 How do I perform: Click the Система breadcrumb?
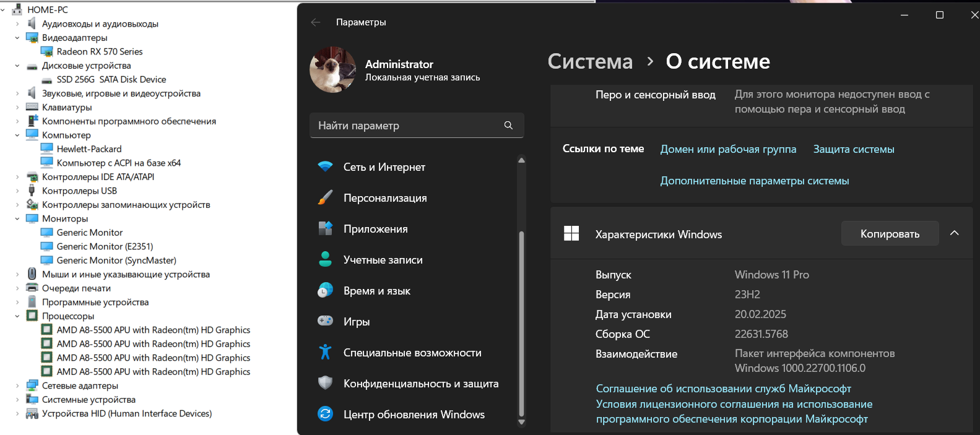[590, 61]
